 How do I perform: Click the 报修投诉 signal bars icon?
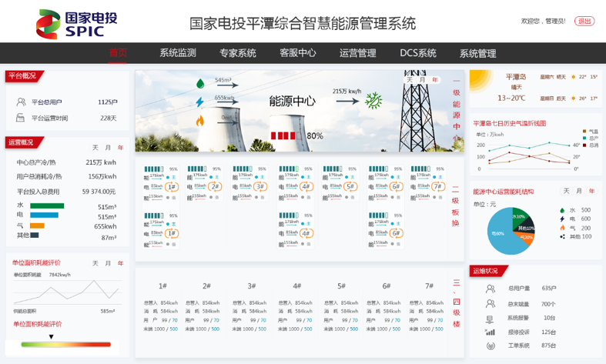point(490,332)
